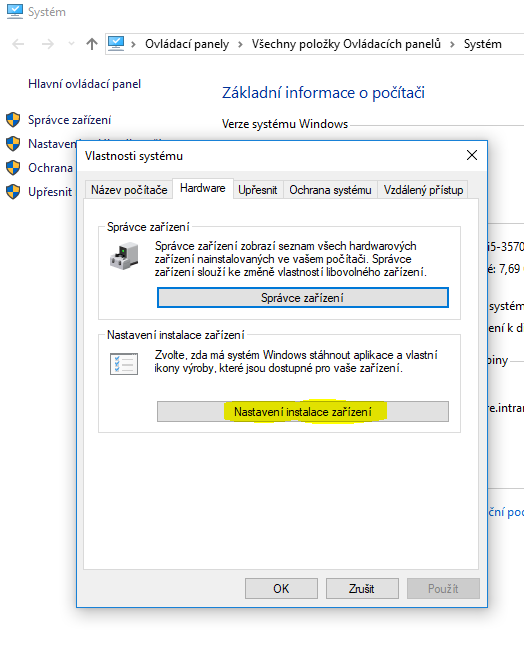524x645 pixels.
Task: Navigate to Všechny položky Ovládacích panelů
Action: [346, 44]
